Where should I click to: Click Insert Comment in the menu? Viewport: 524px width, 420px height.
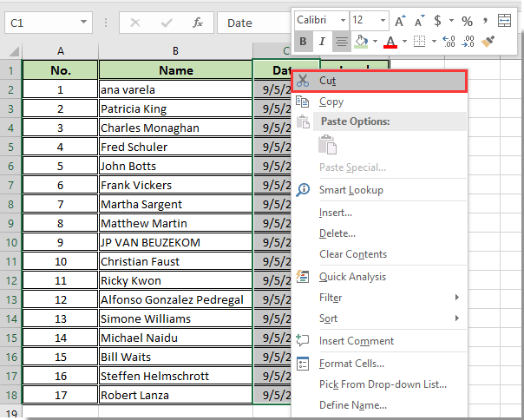(x=356, y=341)
